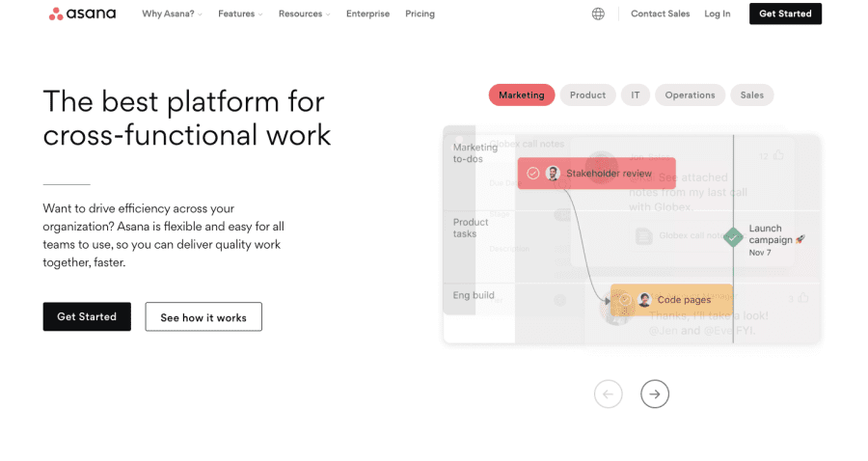Screen dimensions: 868x461
Task: Toggle checkmark on Stakeholder review task
Action: (533, 174)
